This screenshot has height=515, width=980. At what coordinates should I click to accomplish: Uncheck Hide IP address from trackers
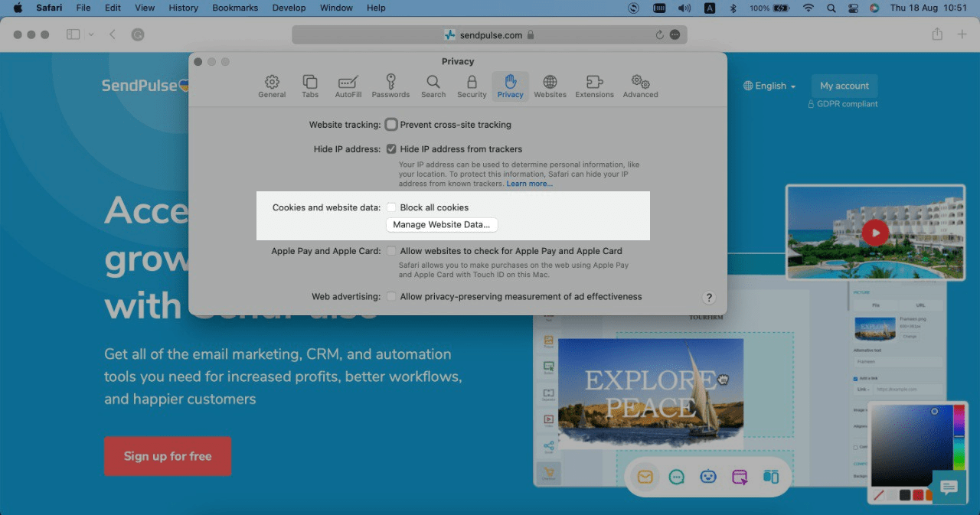point(391,149)
